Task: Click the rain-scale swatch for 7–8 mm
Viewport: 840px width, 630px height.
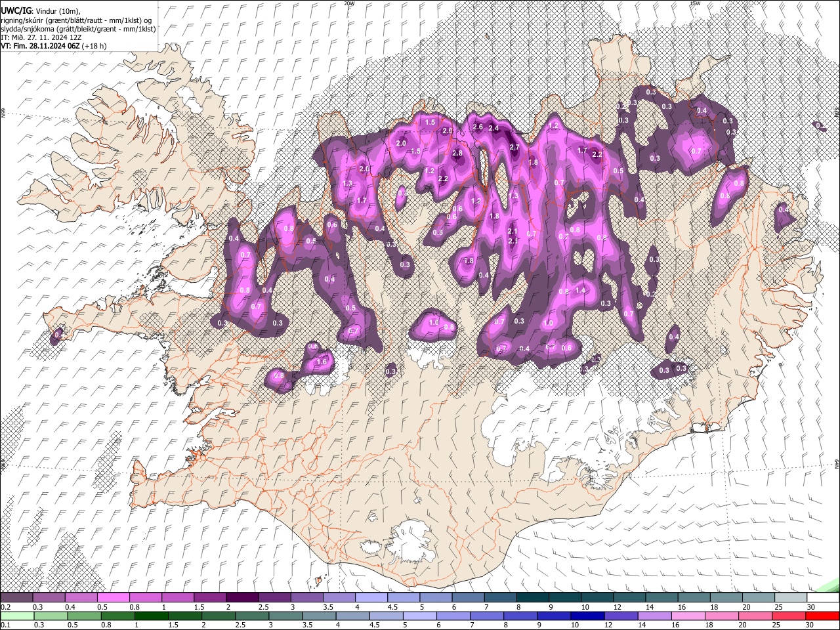Action: (486, 616)
